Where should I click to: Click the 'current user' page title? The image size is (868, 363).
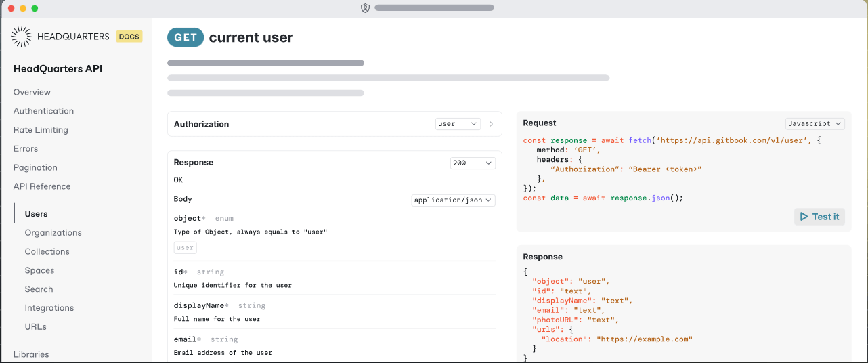coord(251,38)
